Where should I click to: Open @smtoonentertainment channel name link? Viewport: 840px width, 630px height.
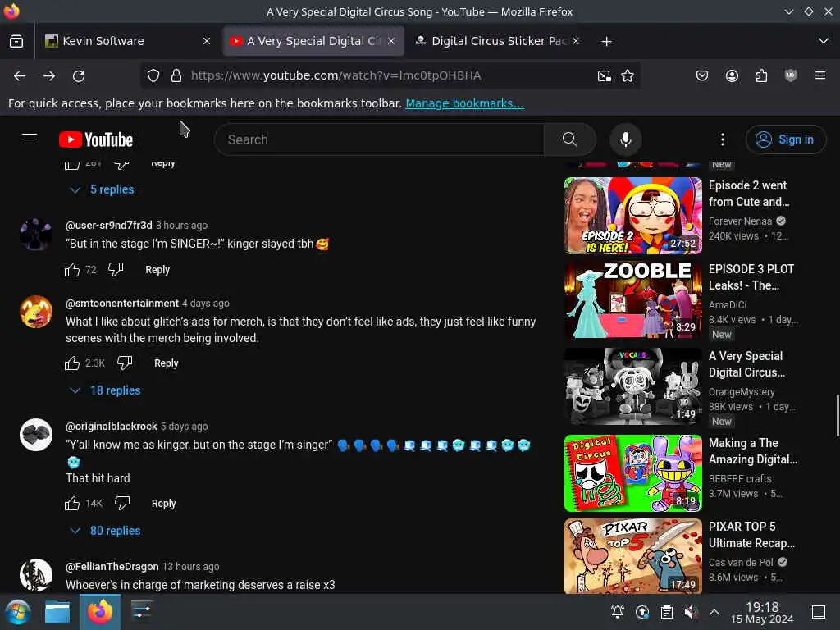(122, 304)
